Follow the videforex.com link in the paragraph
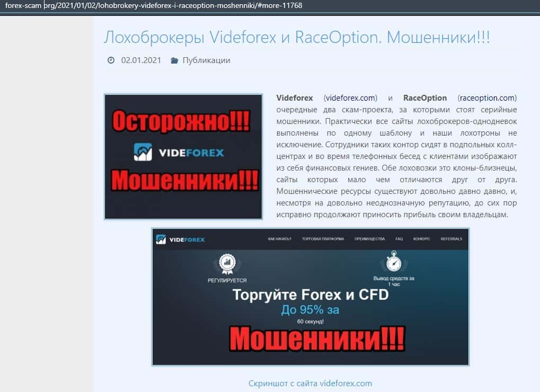This screenshot has height=392, width=540. click(x=350, y=98)
